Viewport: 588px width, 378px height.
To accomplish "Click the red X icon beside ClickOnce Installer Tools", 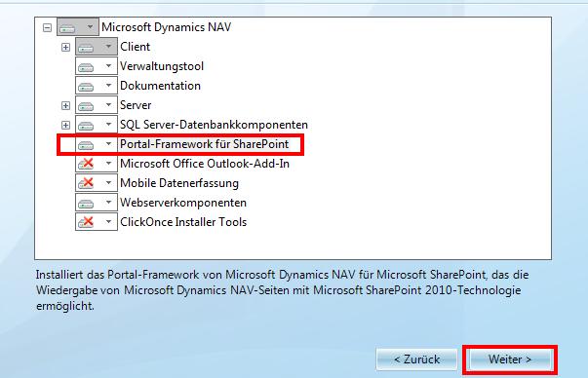I will 86,222.
